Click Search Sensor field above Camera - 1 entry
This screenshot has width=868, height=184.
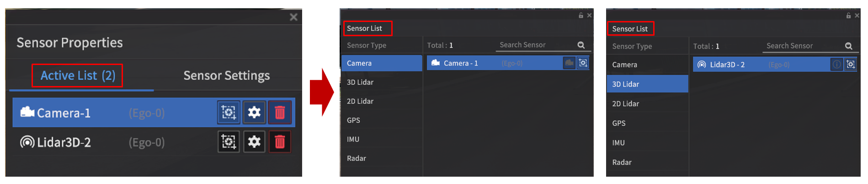pos(535,45)
